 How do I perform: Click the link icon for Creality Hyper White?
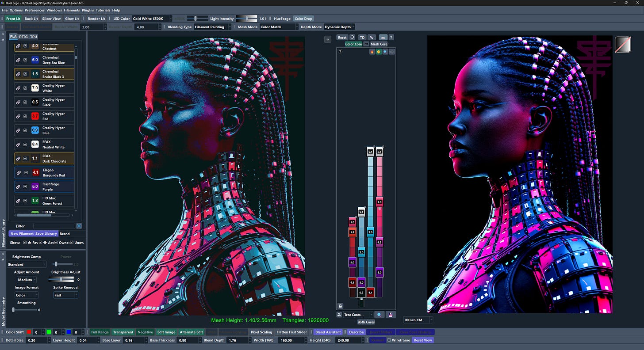(x=18, y=88)
